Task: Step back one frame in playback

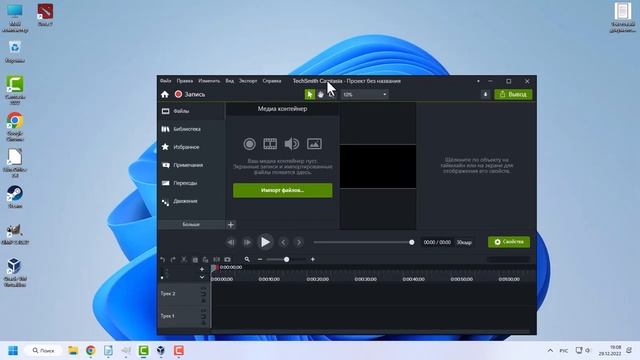Action: pos(231,242)
